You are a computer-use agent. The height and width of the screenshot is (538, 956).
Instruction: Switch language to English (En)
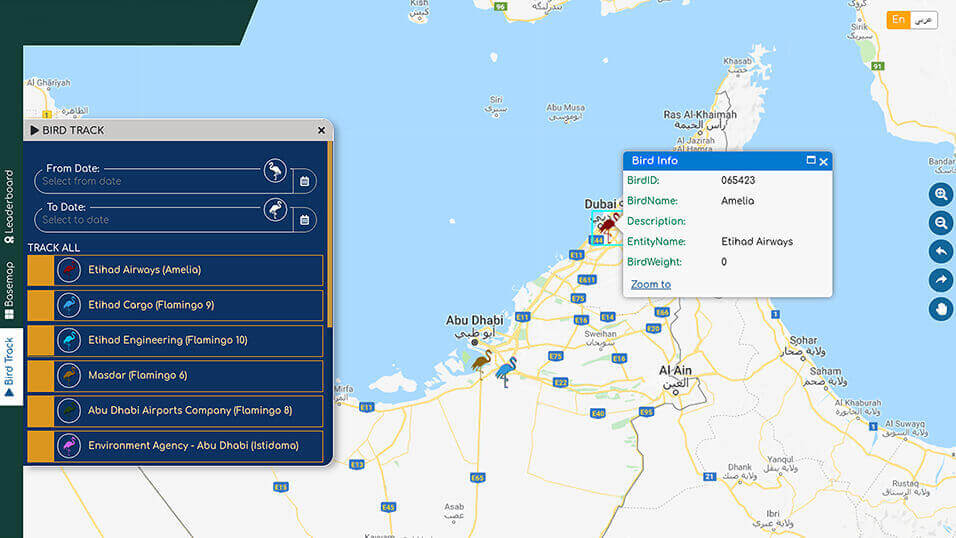898,20
